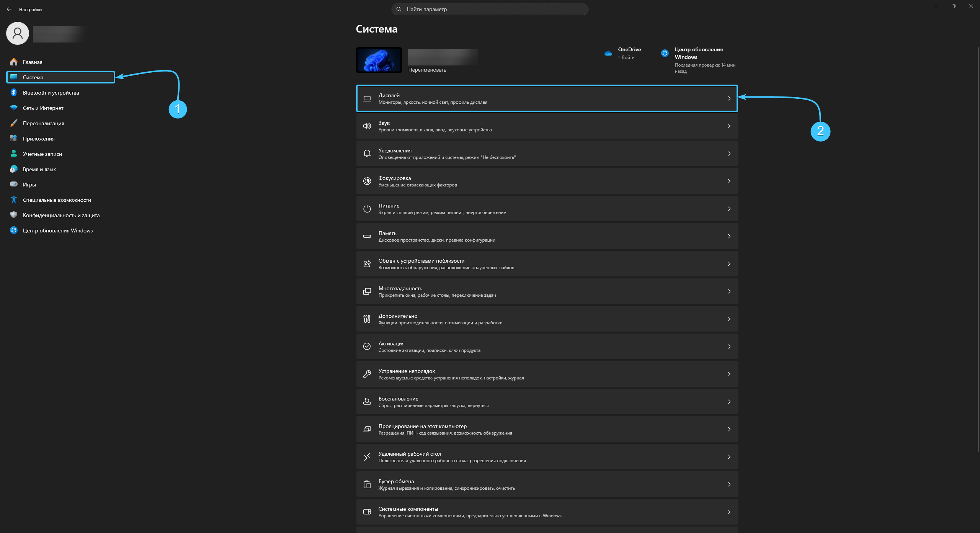Click the OneDrive cloud icon
Image resolution: width=980 pixels, height=533 pixels.
608,53
